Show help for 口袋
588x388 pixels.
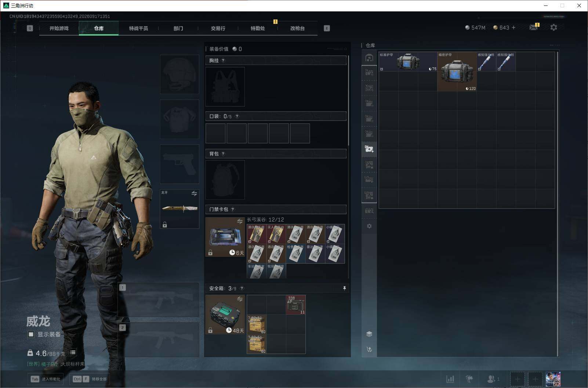[237, 116]
